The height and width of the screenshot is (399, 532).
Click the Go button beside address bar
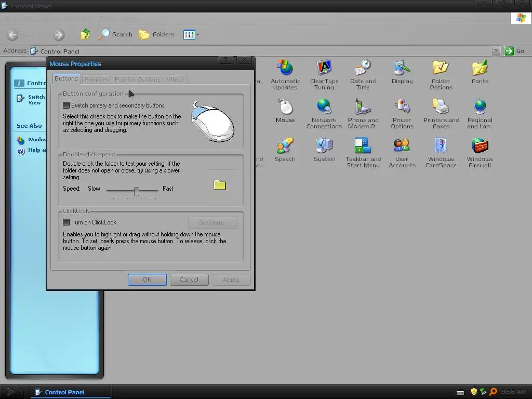point(514,51)
